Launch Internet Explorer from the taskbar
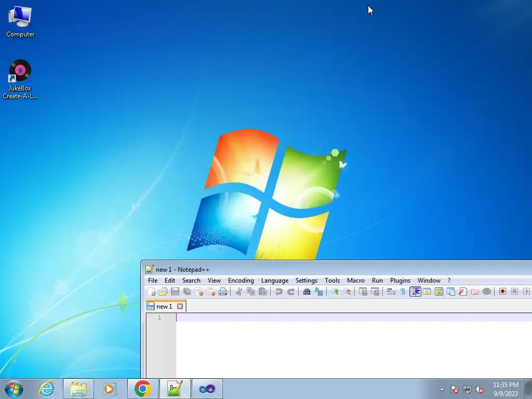Viewport: 532px width, 399px height. 46,389
